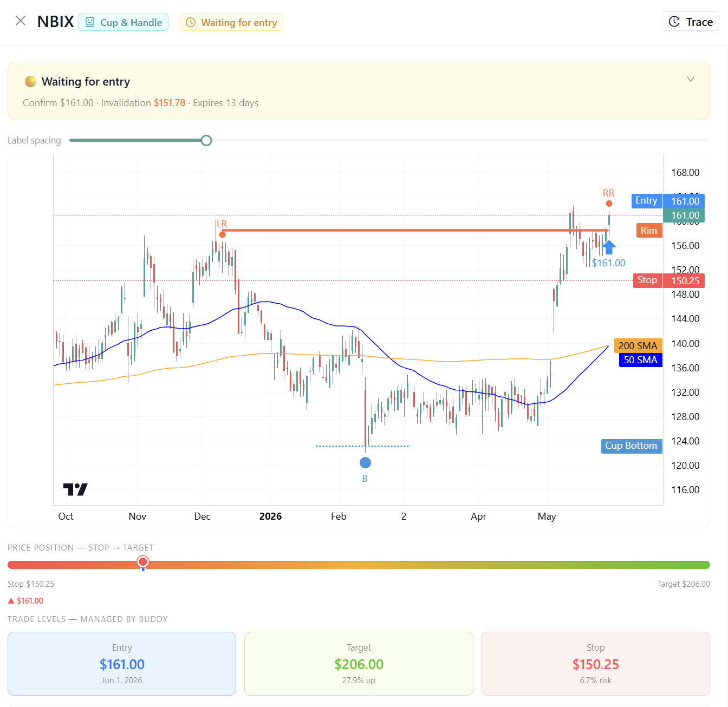Open the Entry $161.00 card

pyautogui.click(x=122, y=664)
